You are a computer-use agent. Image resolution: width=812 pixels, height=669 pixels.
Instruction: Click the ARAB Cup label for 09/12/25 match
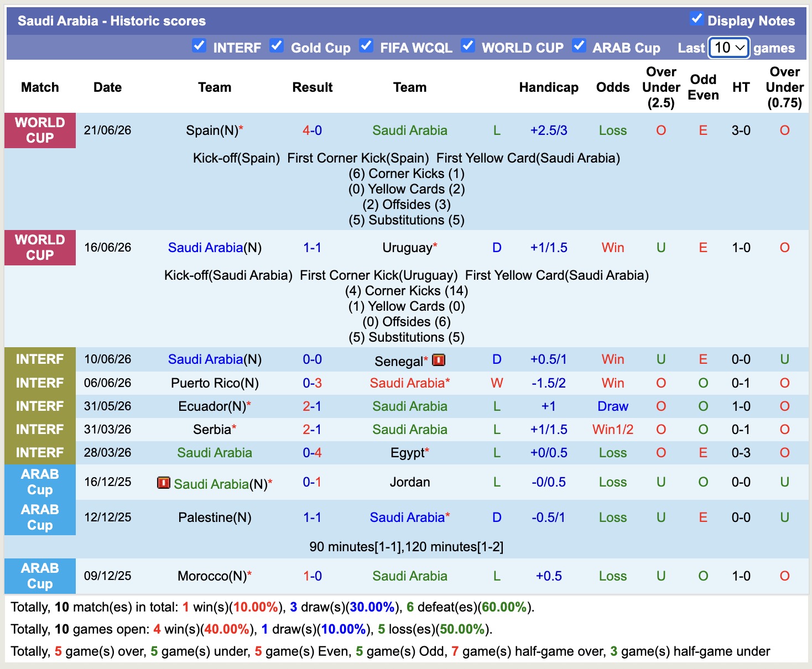(40, 576)
